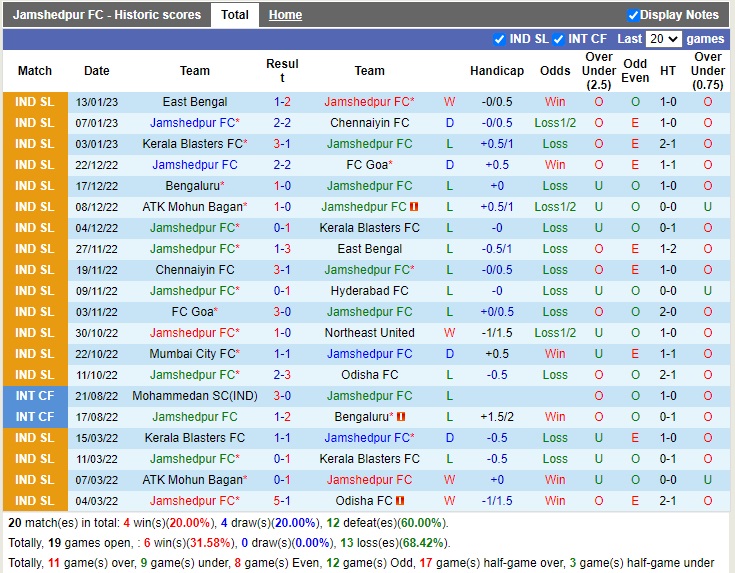Click the Handicap column header

click(x=497, y=71)
